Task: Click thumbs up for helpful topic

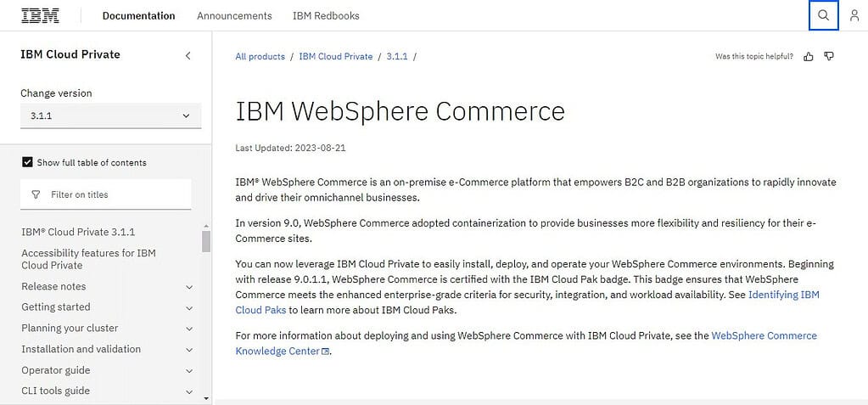Action: click(x=809, y=57)
